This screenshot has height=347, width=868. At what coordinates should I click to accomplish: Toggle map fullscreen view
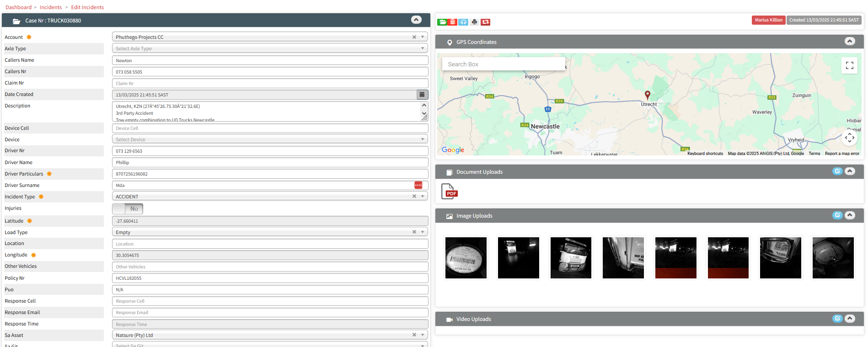coord(850,65)
